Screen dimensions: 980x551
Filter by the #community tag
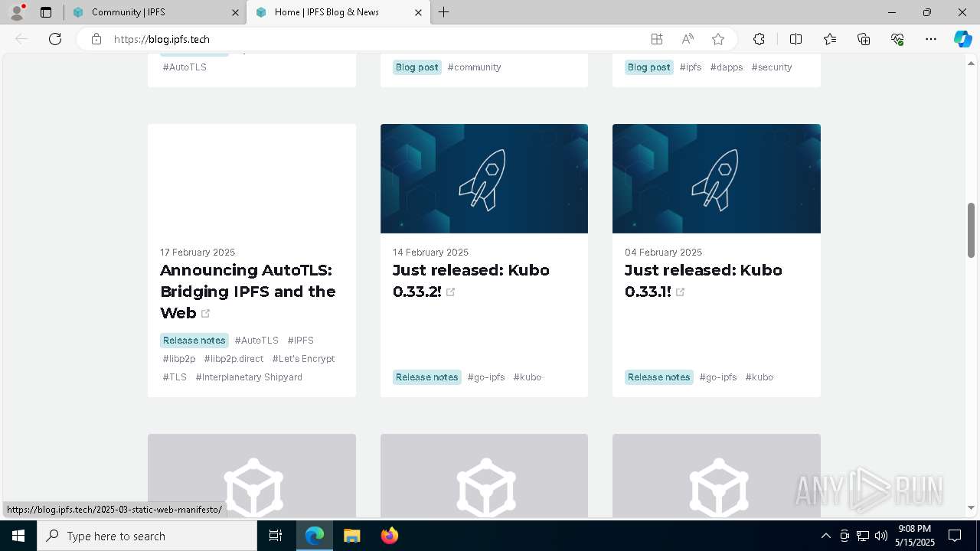tap(475, 67)
